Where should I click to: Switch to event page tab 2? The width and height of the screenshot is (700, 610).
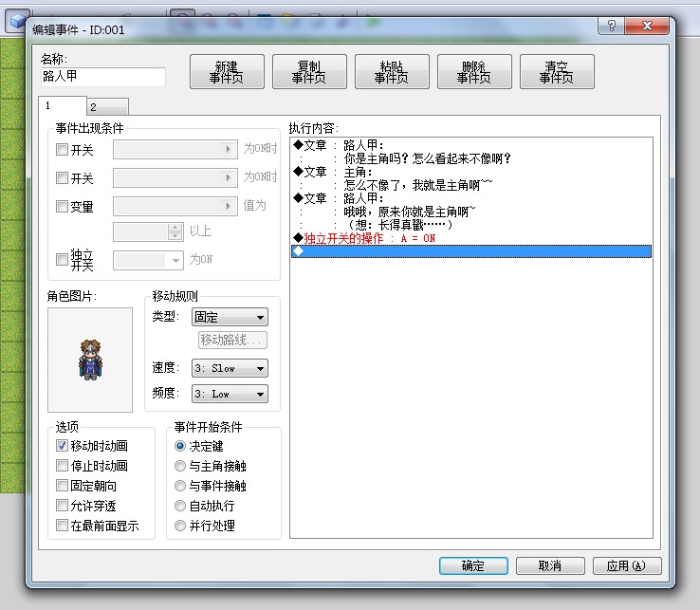coord(107,107)
